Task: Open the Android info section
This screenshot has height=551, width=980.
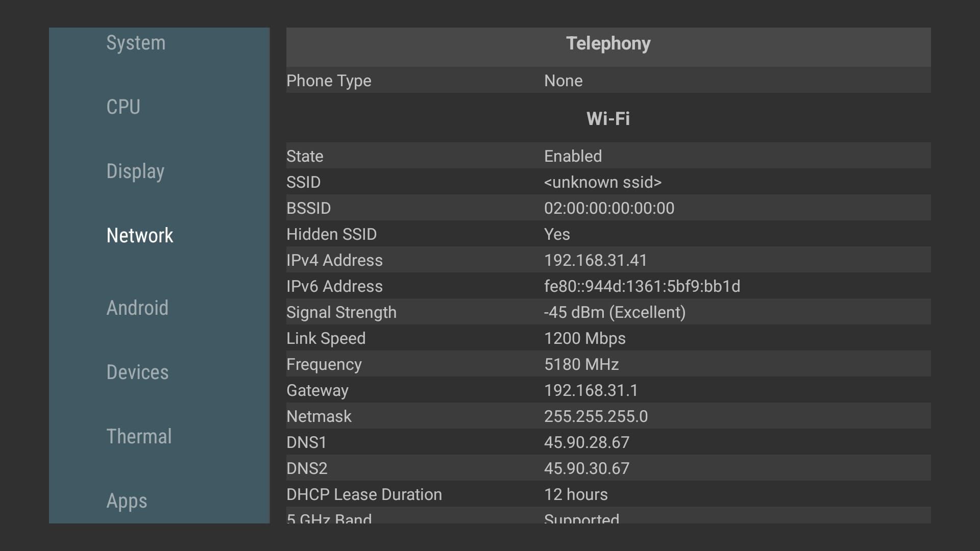Action: [x=137, y=308]
